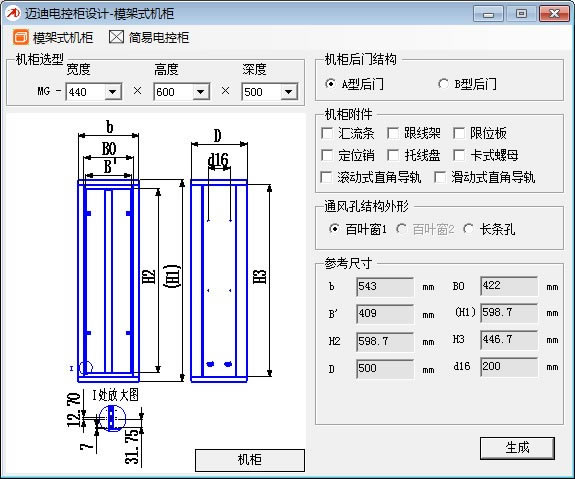The width and height of the screenshot is (575, 479).
Task: Close the 迈迪电控柜设计 window
Action: (x=554, y=14)
